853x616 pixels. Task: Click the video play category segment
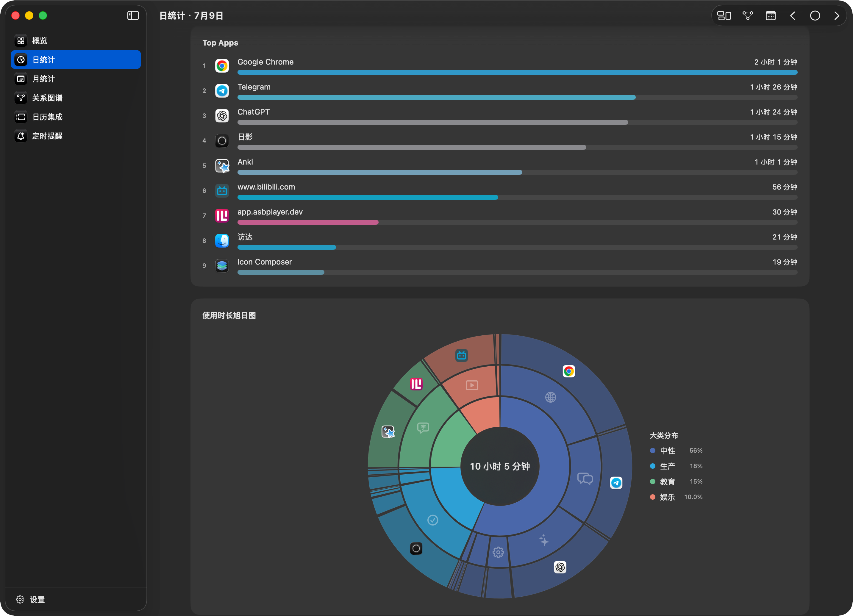pos(472,385)
